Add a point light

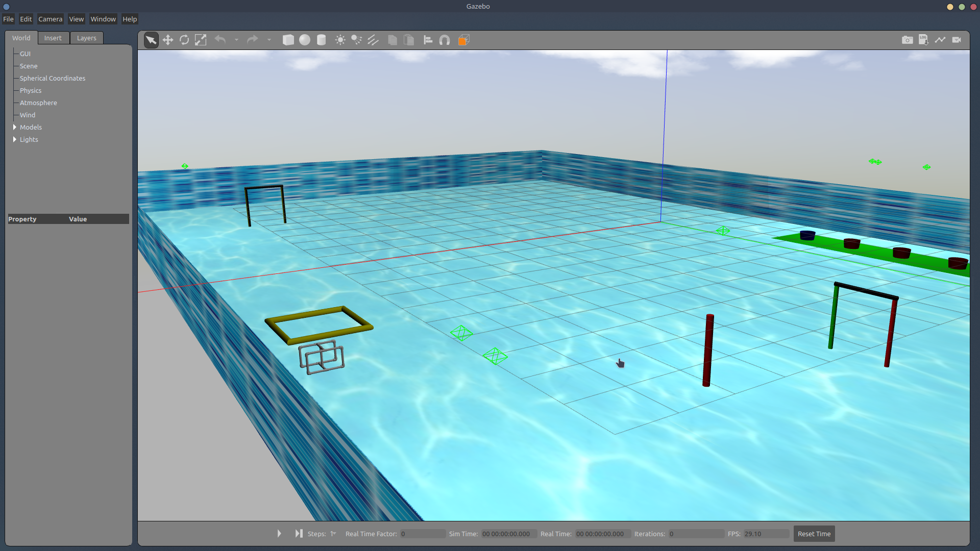coord(340,40)
